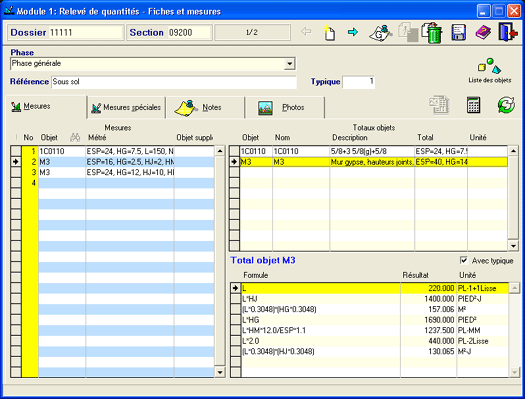This screenshot has width=525, height=399.
Task: Select formula row L with 220.000
Action: coord(370,288)
